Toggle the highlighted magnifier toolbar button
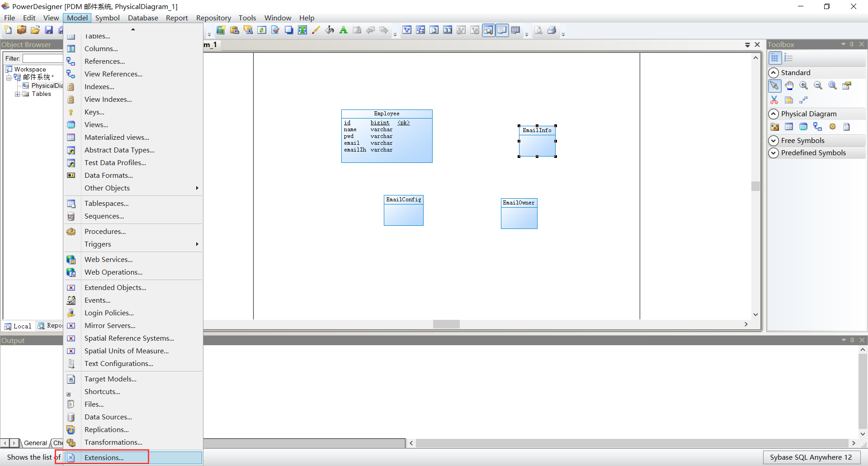This screenshot has width=868, height=466. coord(489,30)
